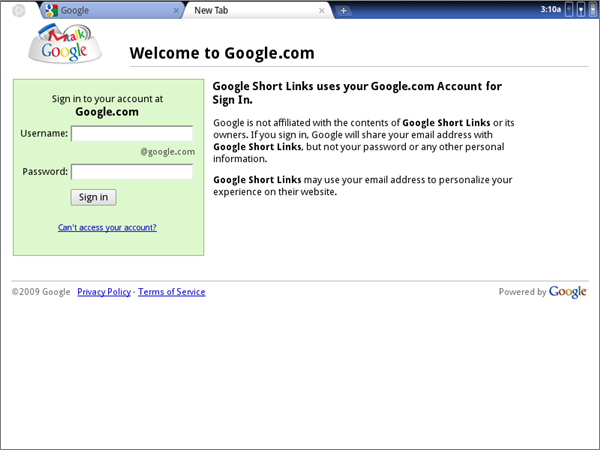Close the Google tab

[177, 11]
